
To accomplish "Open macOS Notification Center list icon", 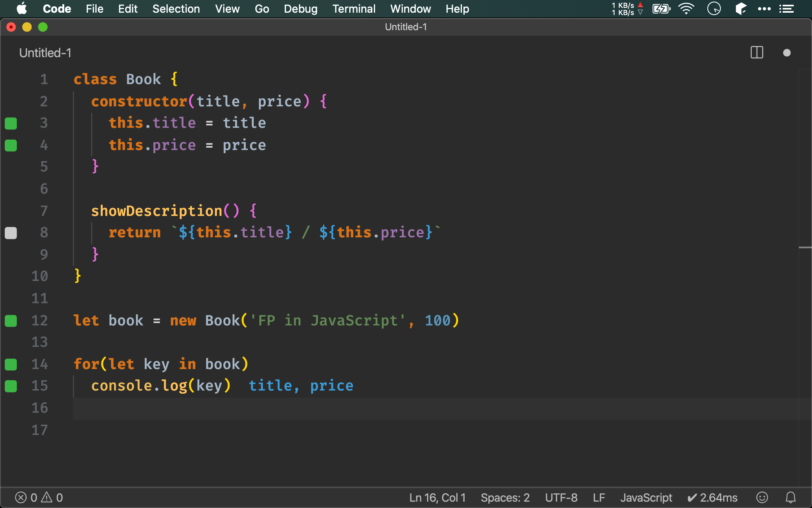I will [x=787, y=9].
